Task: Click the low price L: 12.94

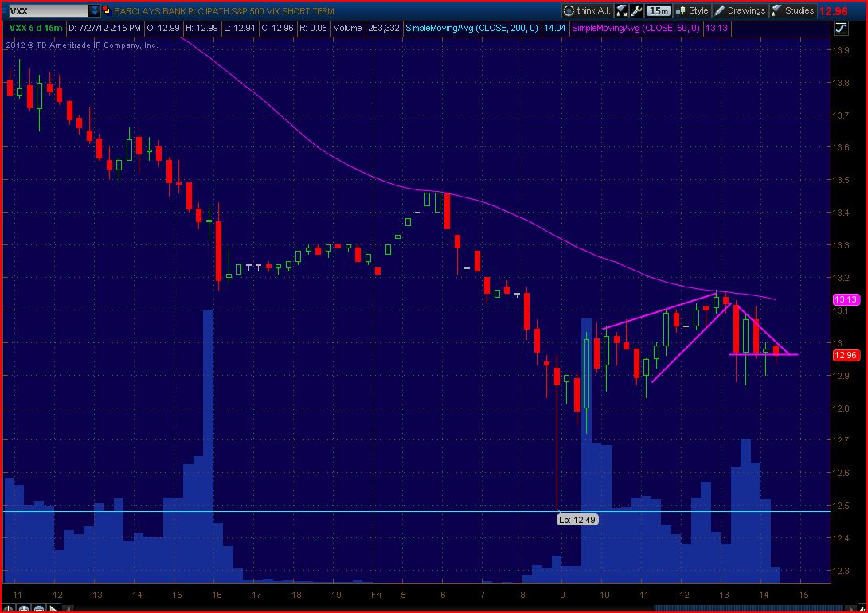Action: pyautogui.click(x=241, y=28)
